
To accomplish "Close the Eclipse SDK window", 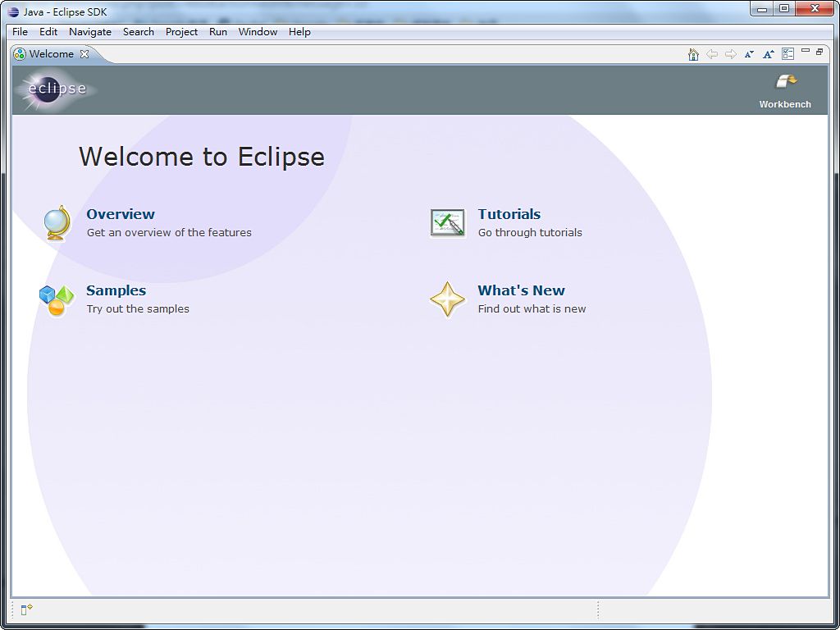I will coord(815,8).
